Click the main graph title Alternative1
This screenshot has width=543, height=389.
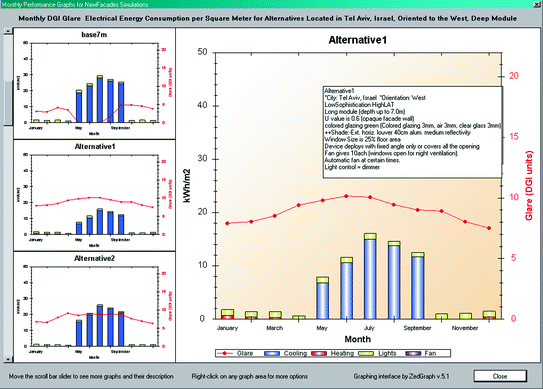358,40
